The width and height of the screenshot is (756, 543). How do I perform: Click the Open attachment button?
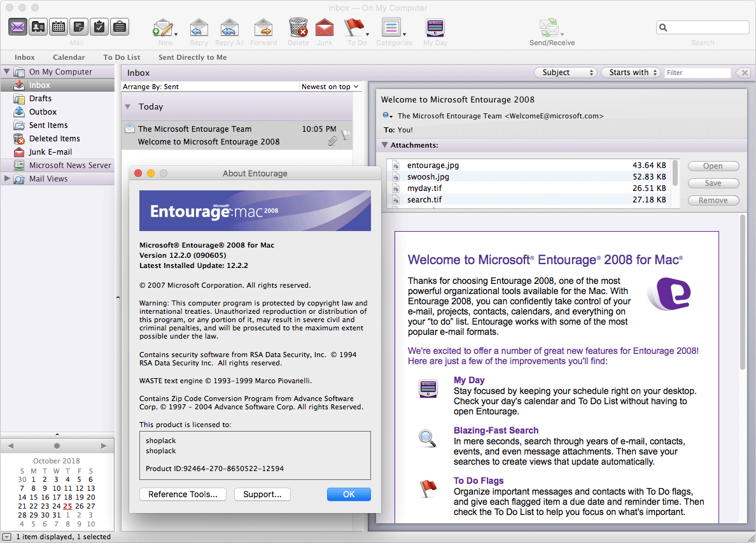[713, 166]
